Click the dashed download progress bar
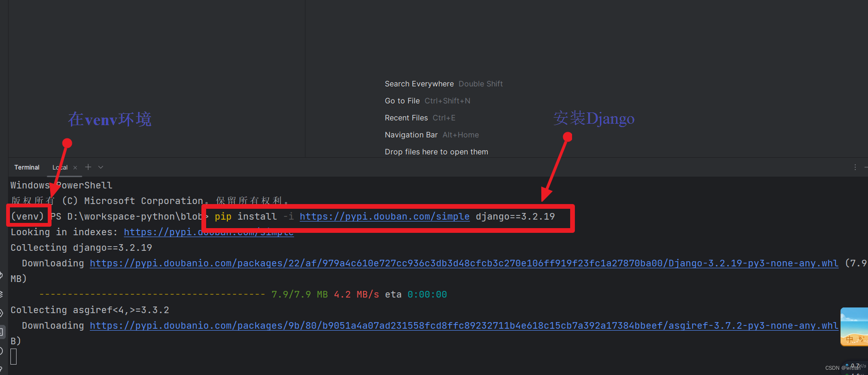Screen dimensions: 868x375 click(152, 294)
